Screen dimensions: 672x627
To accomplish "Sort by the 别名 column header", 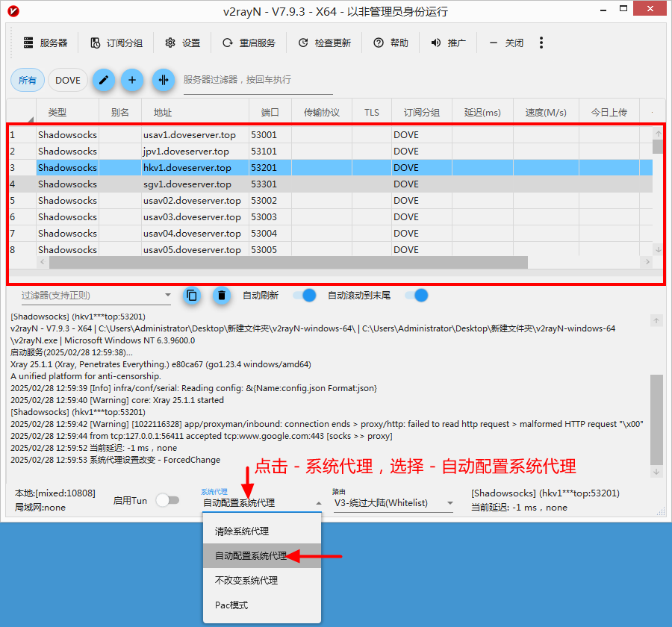I will [120, 112].
